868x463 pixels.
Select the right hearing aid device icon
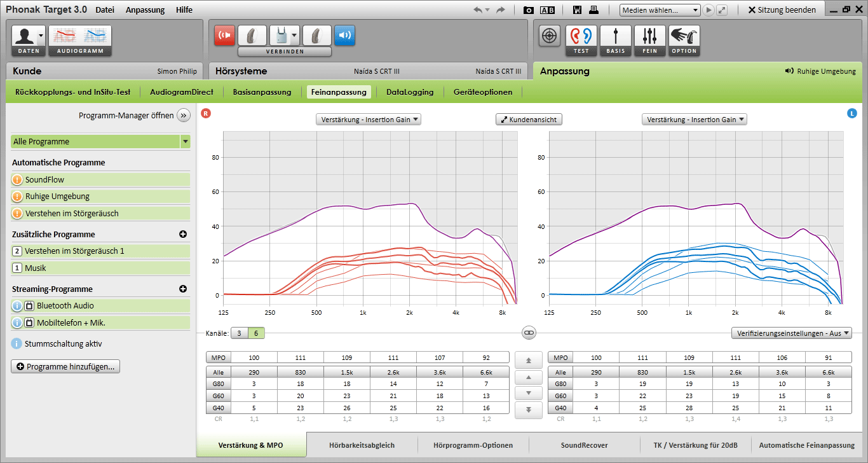[252, 35]
